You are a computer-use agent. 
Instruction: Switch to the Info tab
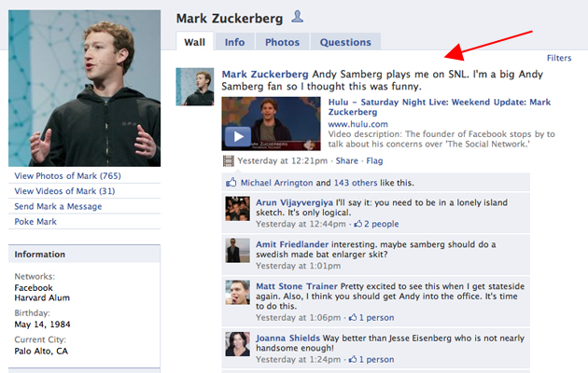coord(235,42)
